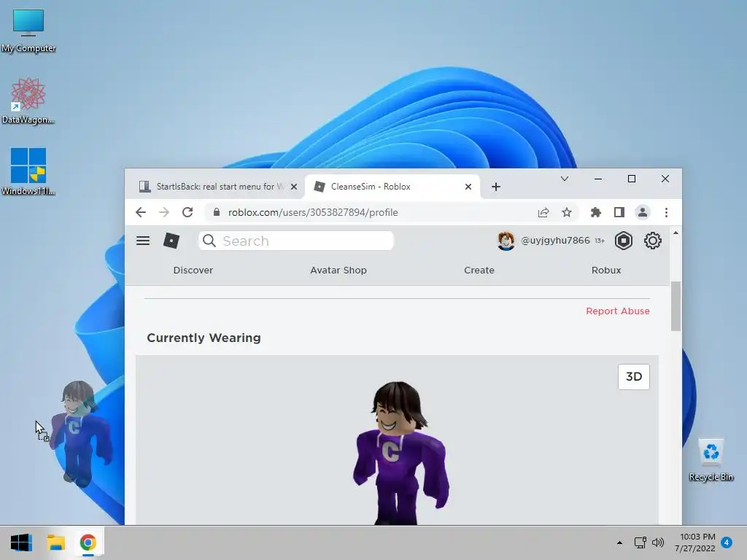Open the Robux navigation item
The height and width of the screenshot is (560, 747).
point(606,270)
